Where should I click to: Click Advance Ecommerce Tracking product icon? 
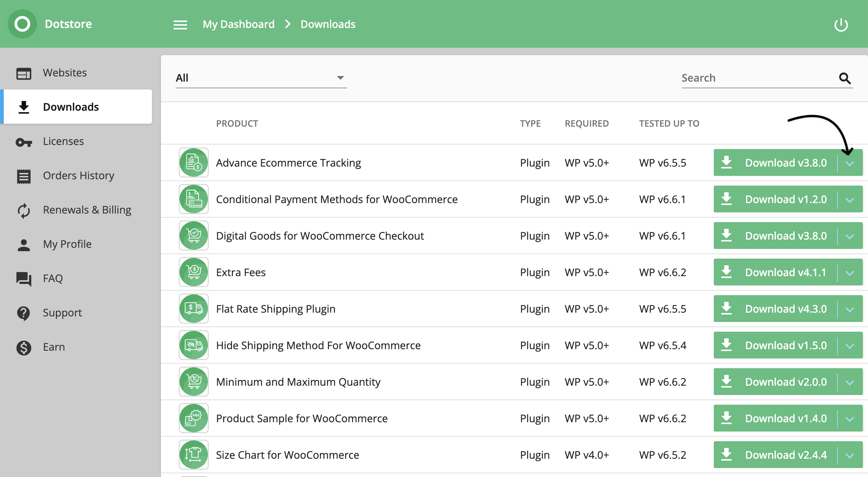click(194, 162)
